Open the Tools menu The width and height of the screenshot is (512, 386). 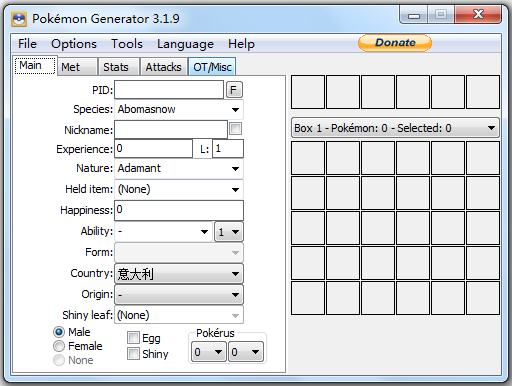click(x=127, y=44)
